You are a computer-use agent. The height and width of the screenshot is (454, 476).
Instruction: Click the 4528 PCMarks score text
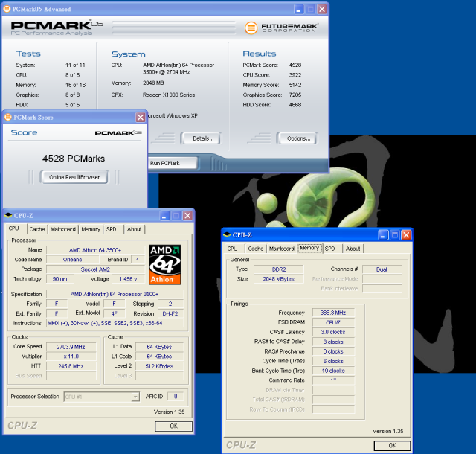(74, 159)
